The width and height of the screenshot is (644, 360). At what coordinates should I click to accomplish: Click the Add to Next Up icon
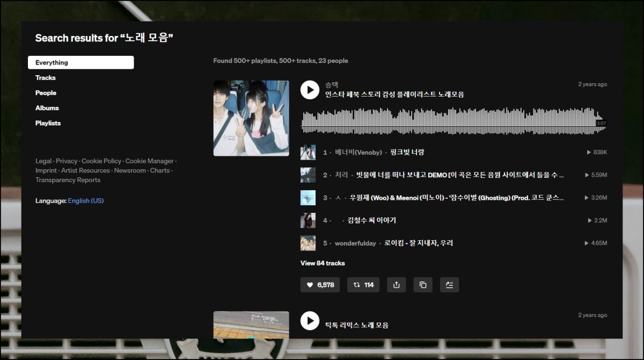(449, 285)
